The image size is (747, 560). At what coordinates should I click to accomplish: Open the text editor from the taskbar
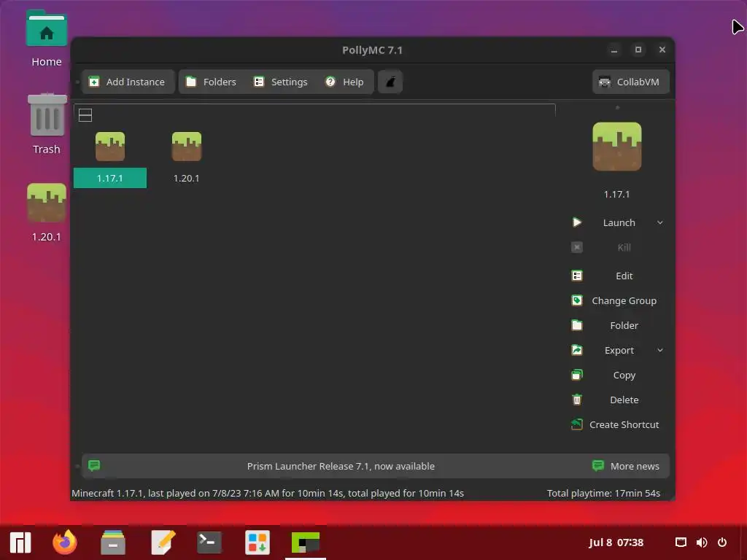[163, 542]
